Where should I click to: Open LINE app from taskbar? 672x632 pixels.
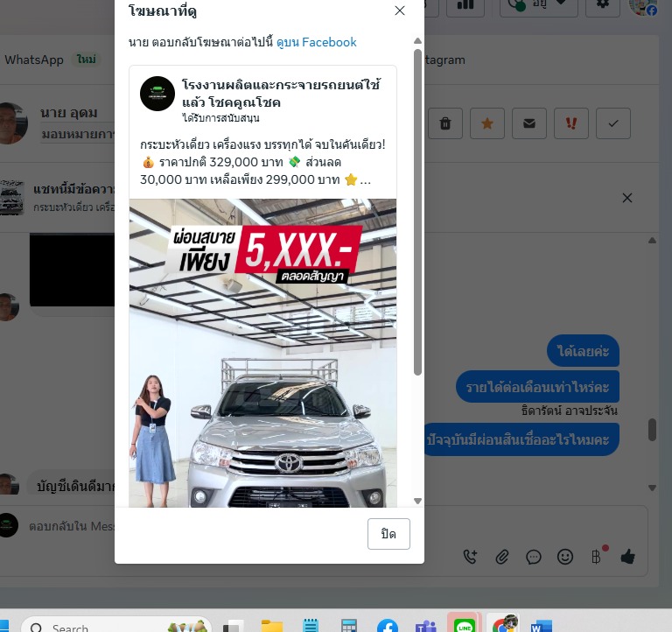(x=464, y=625)
